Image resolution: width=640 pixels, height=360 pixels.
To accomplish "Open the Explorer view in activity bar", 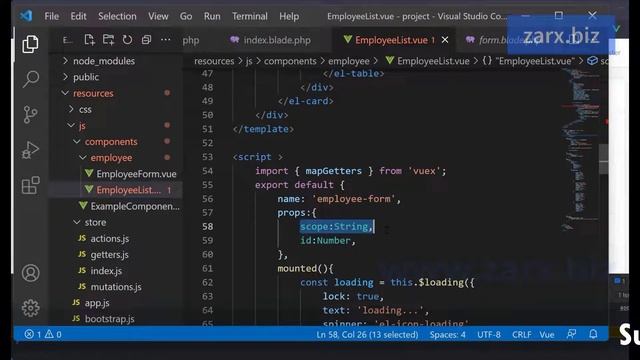I will coord(30,44).
